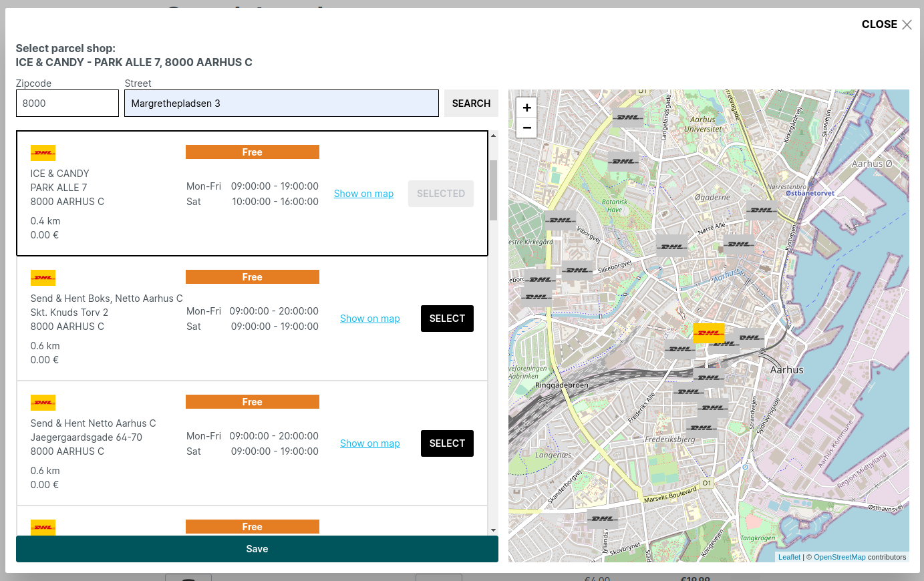Image resolution: width=924 pixels, height=581 pixels.
Task: Click DHL logo on Jaegergaardsgade card
Action: pyautogui.click(x=43, y=403)
